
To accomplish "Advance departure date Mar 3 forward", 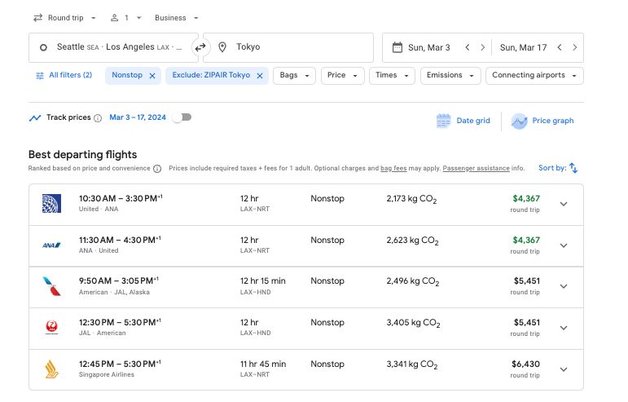I will pyautogui.click(x=483, y=47).
